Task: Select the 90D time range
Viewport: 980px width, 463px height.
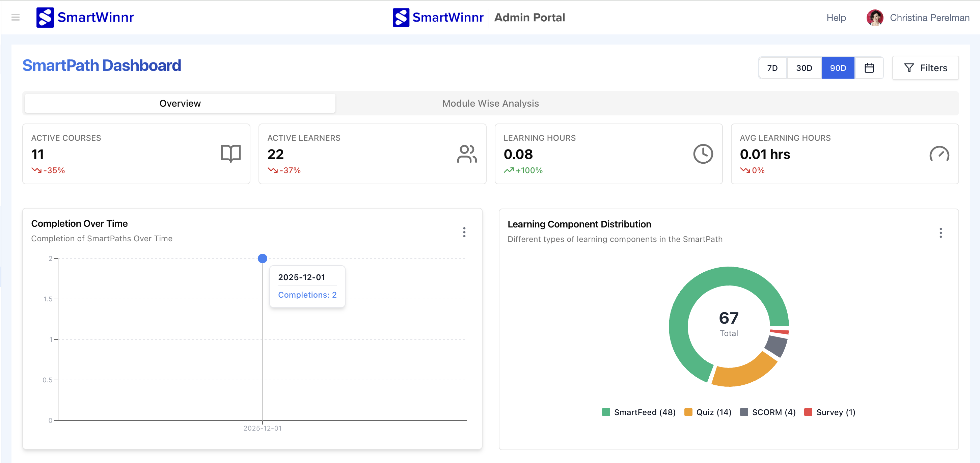Action: (838, 68)
